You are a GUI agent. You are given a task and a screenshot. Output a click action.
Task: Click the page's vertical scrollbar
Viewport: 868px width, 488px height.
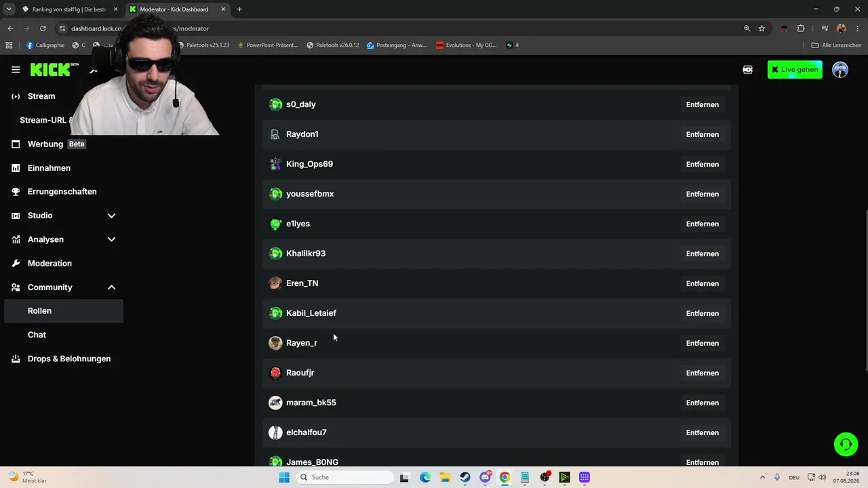point(865,291)
